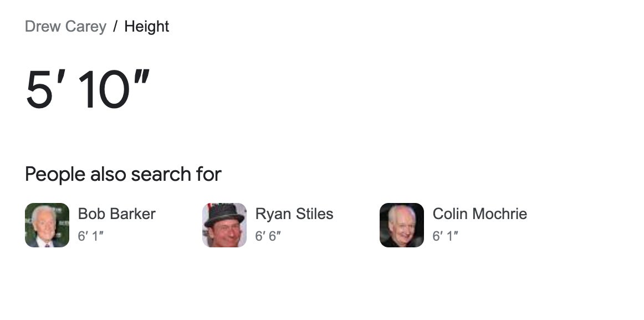
Task: Select the Ryan Stiles name link
Action: pyautogui.click(x=294, y=214)
